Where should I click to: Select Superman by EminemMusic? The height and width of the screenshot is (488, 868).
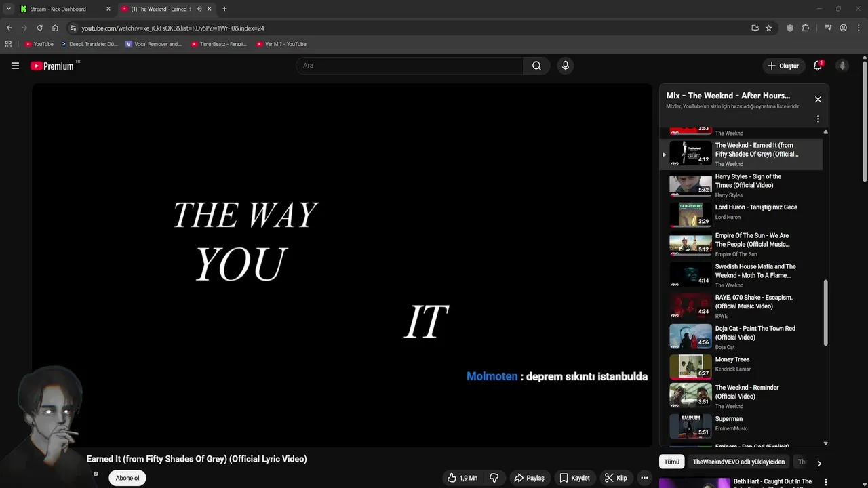[743, 426]
